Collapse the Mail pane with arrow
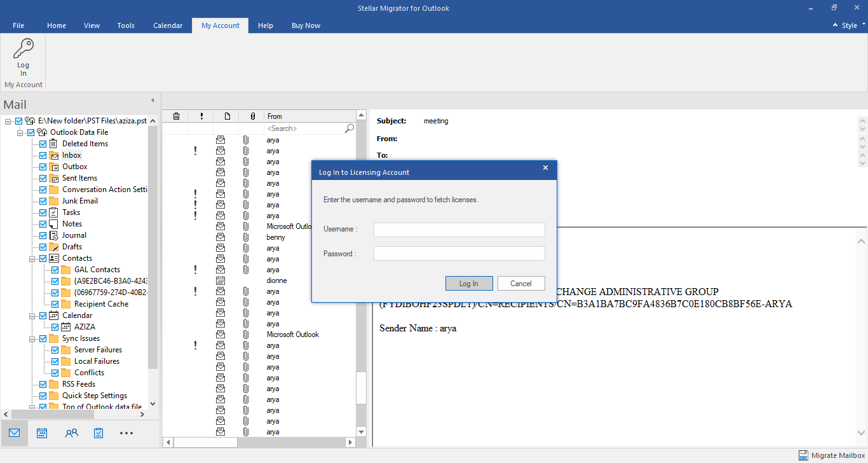Viewport: 868px width, 463px height. (153, 100)
